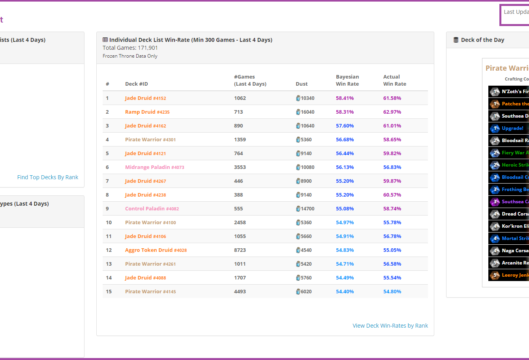The width and height of the screenshot is (529, 360).
Task: Click the dust icon in Aggro Token Druid row
Action: click(298, 250)
